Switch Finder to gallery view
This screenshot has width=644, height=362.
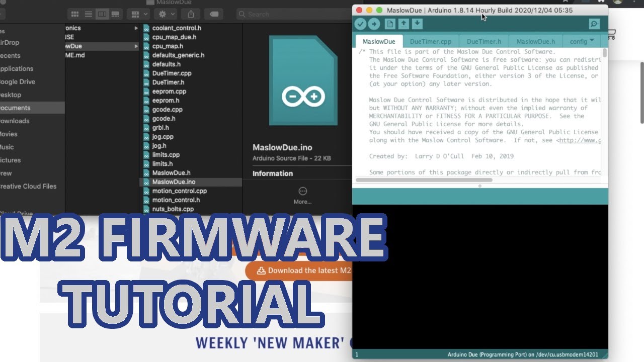(115, 14)
